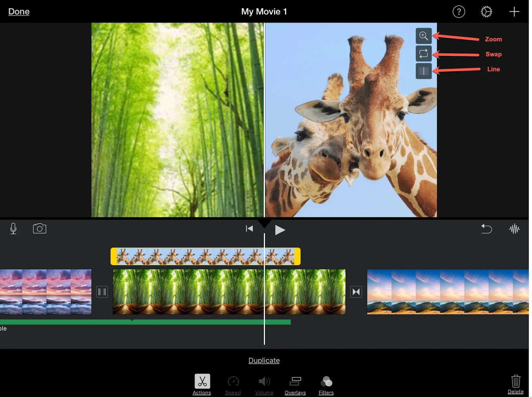Zoom the split-screen clip using the magnifier icon
Viewport: 532px width, 397px height.
pyautogui.click(x=424, y=36)
